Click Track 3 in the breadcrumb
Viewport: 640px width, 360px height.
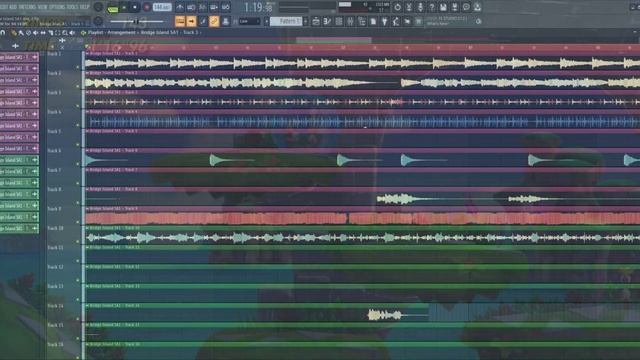click(x=190, y=32)
